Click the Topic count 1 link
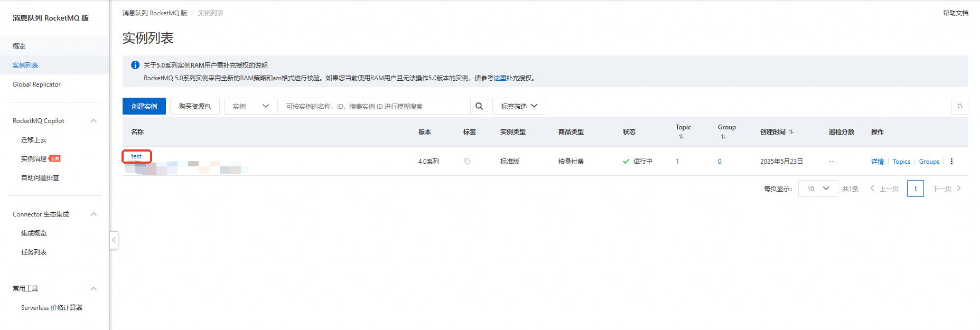 point(677,162)
